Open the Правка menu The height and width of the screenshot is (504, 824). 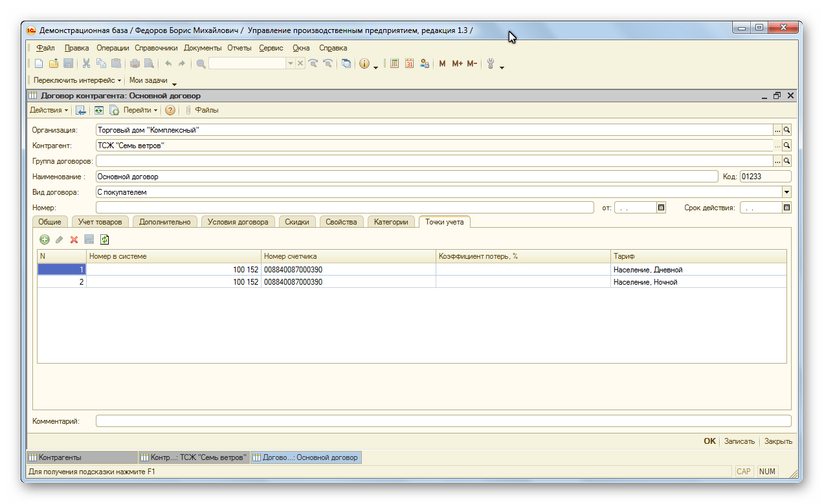(x=77, y=48)
